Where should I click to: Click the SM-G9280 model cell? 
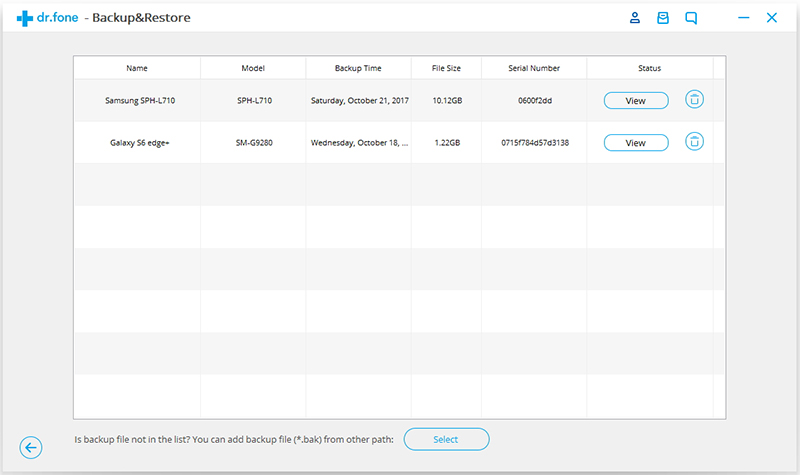point(254,143)
